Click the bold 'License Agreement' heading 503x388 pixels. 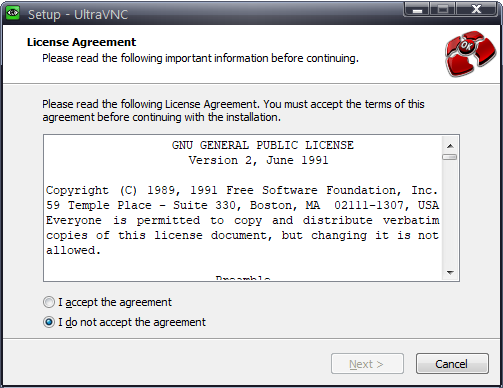click(81, 42)
